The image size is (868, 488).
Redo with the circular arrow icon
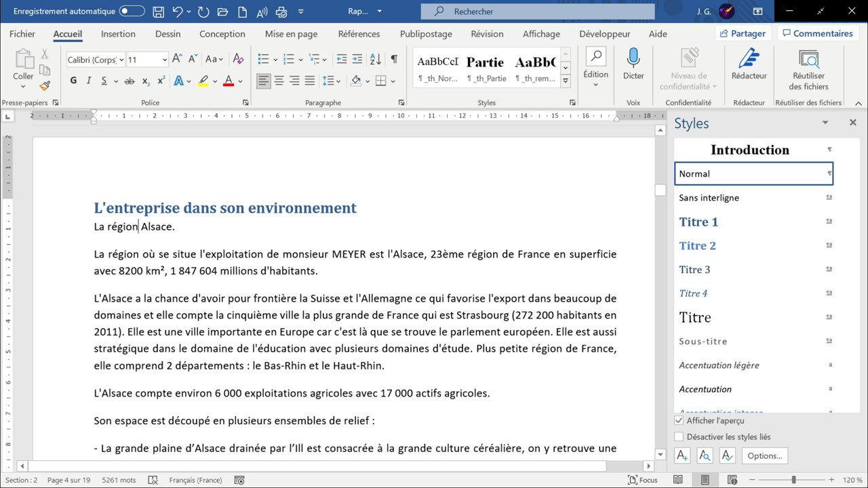click(x=203, y=12)
